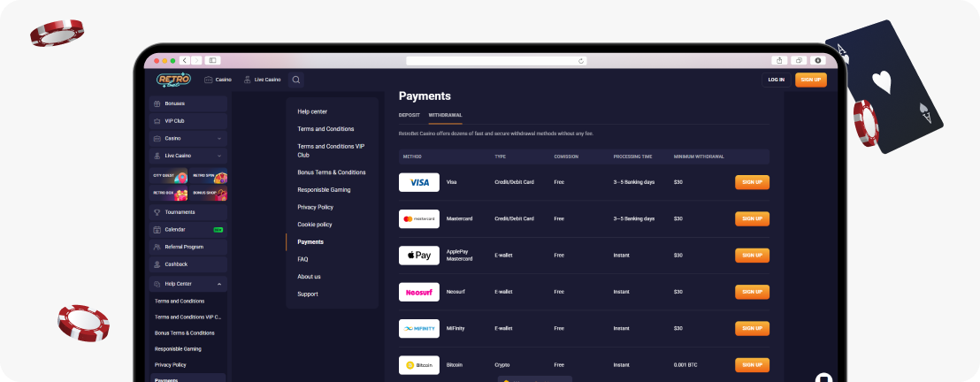The width and height of the screenshot is (980, 382).
Task: Switch to the Deposit tab
Action: (x=410, y=115)
